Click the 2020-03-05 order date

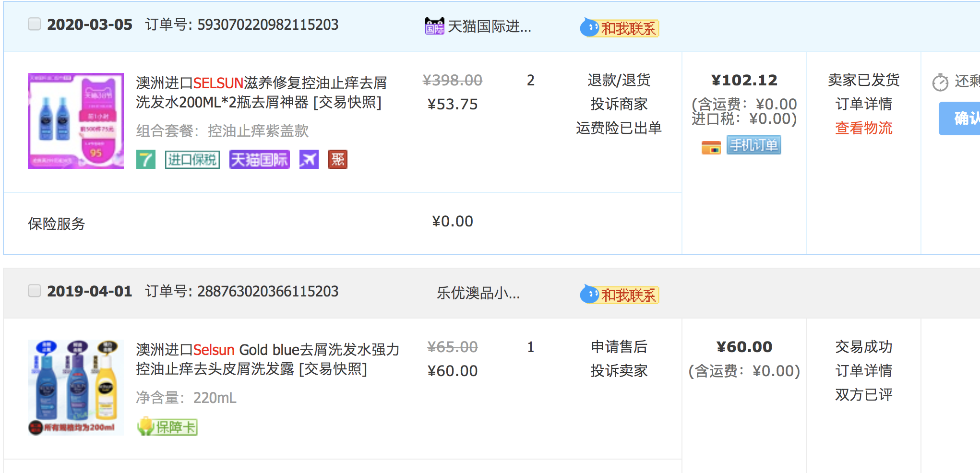point(90,24)
